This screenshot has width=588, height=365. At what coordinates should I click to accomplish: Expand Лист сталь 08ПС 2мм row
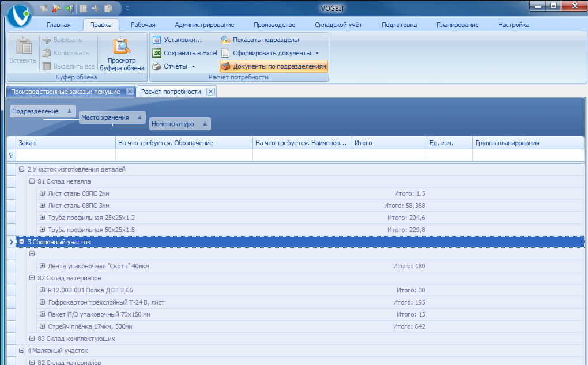tap(42, 193)
